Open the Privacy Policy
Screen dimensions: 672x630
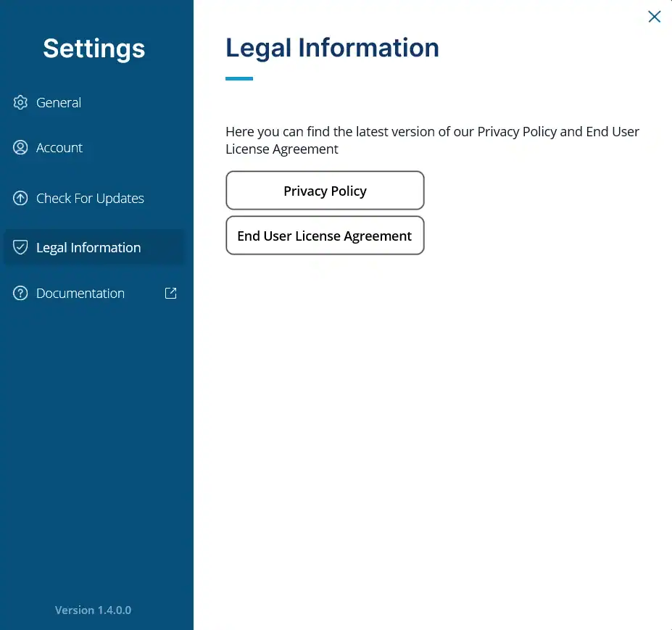(325, 191)
